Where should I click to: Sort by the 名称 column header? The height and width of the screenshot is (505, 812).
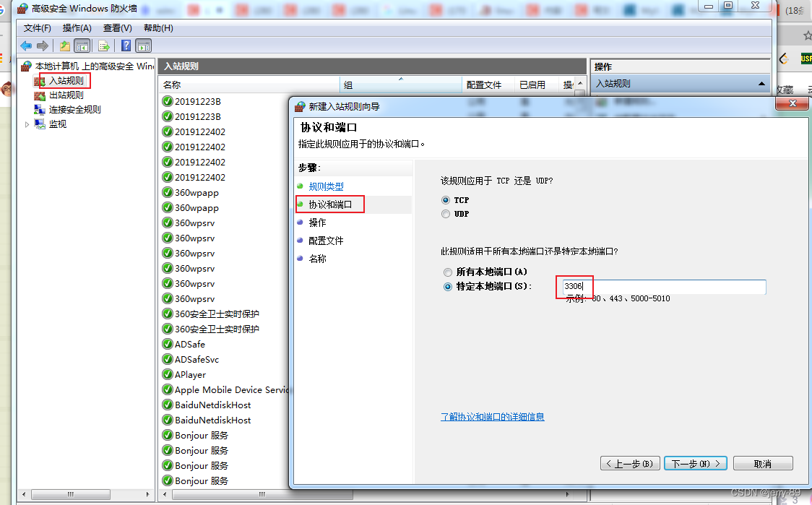[x=249, y=85]
